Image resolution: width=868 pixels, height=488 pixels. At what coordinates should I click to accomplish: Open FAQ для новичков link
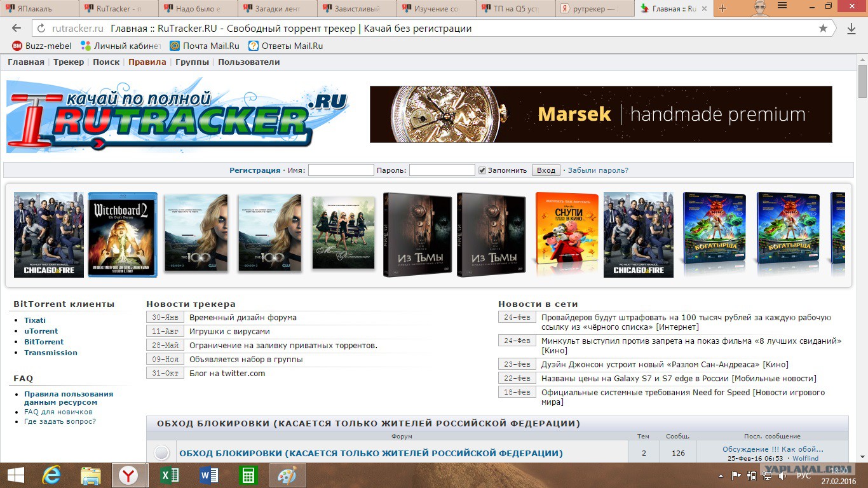coord(58,412)
